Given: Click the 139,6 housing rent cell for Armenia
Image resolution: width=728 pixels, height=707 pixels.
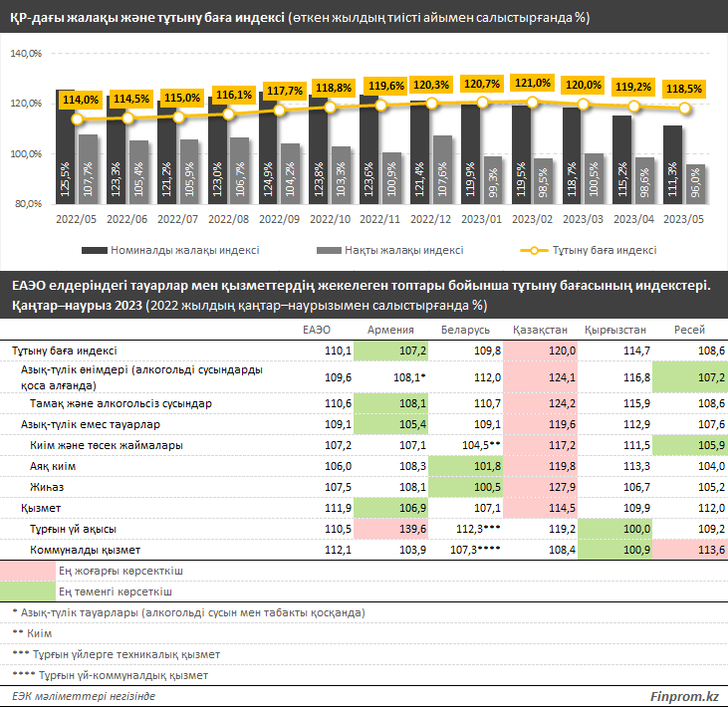Looking at the screenshot, I should point(411,529).
